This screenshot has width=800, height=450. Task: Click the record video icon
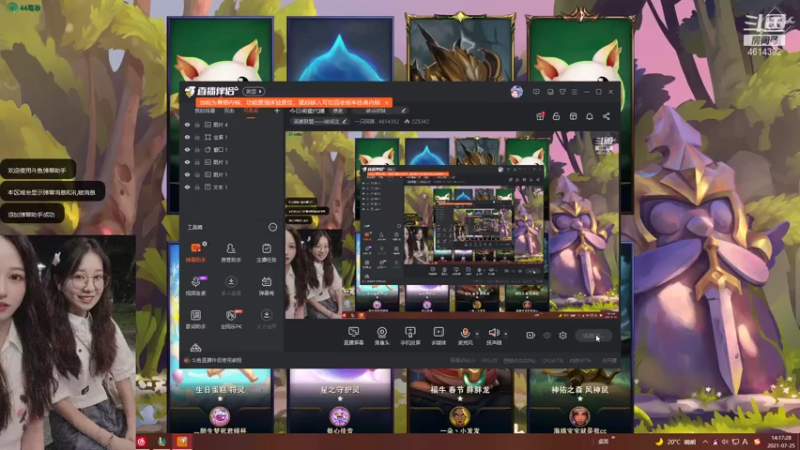coord(530,335)
